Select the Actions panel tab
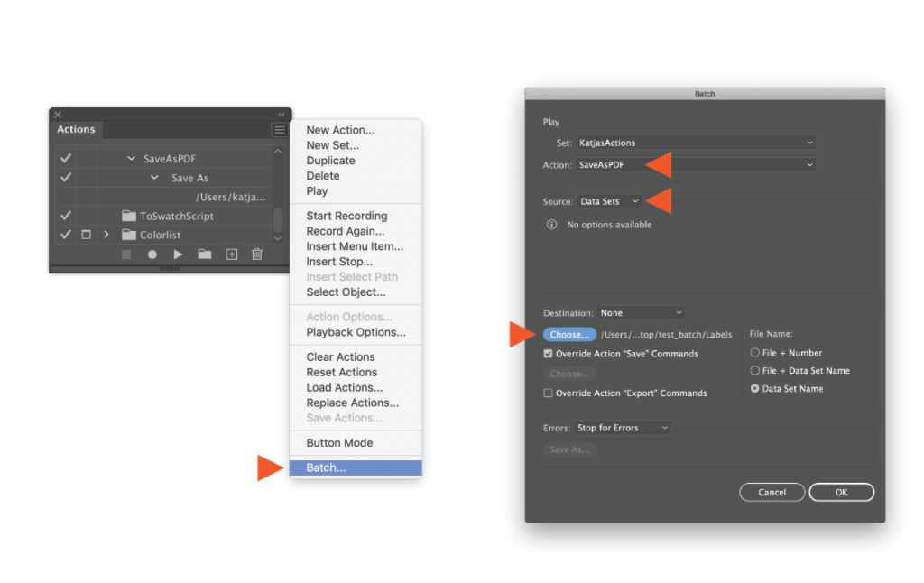 coord(76,129)
